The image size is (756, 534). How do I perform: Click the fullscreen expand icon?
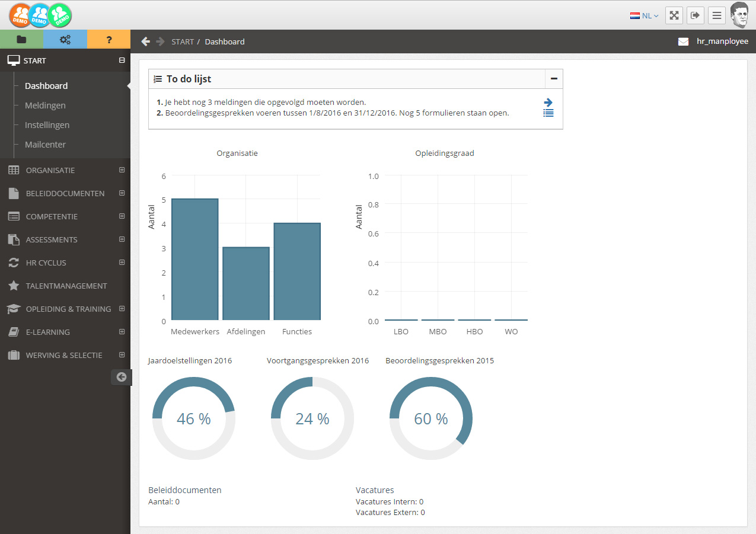674,15
